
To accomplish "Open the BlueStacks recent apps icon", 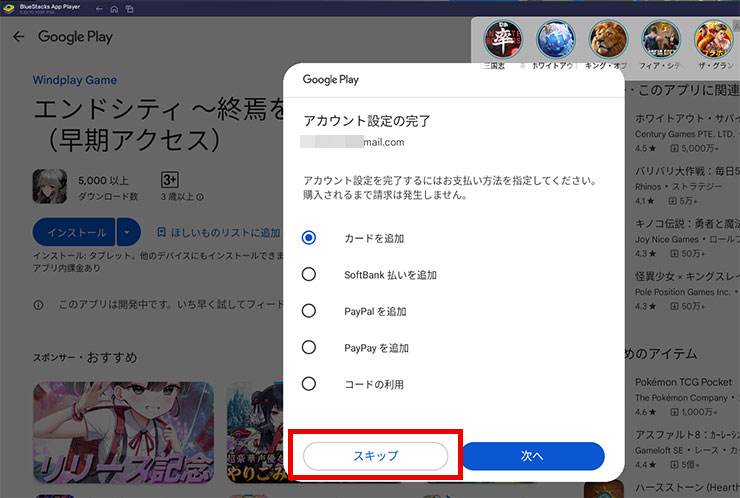I will [x=129, y=9].
